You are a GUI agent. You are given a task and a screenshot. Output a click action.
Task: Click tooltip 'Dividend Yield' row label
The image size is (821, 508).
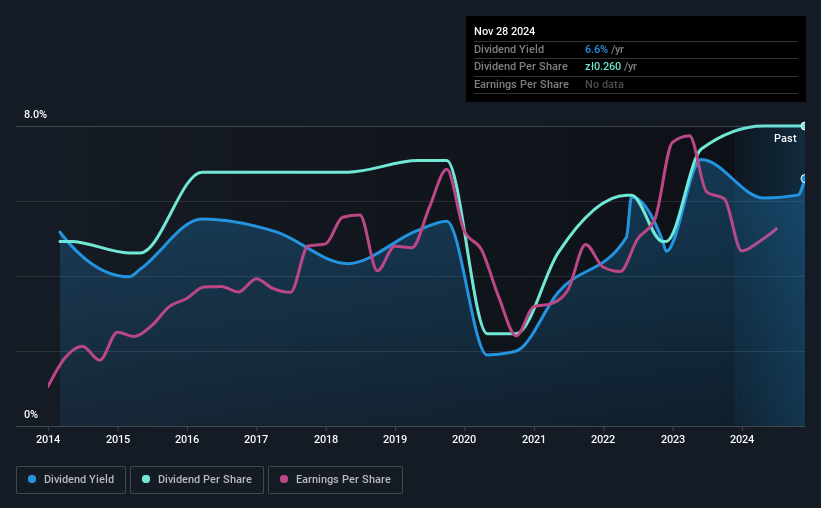point(509,49)
